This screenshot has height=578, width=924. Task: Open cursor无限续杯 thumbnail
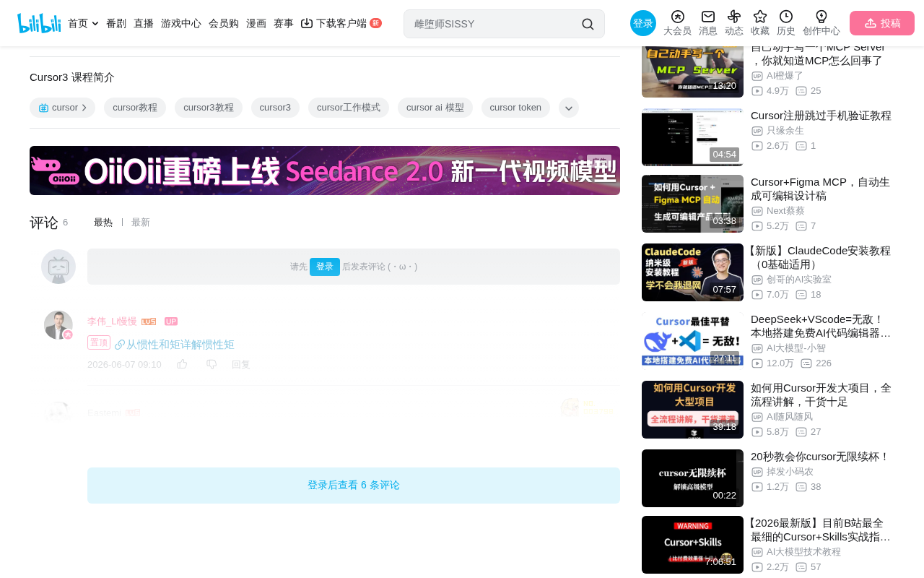pyautogui.click(x=692, y=478)
